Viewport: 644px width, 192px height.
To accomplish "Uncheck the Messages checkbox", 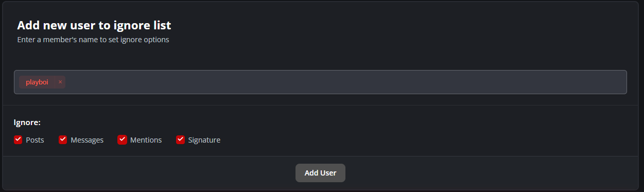I will pos(63,139).
